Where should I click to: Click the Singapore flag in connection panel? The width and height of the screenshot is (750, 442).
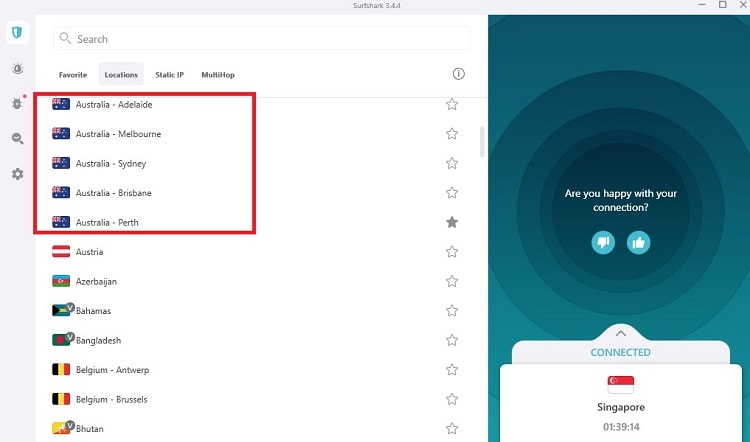coord(620,385)
